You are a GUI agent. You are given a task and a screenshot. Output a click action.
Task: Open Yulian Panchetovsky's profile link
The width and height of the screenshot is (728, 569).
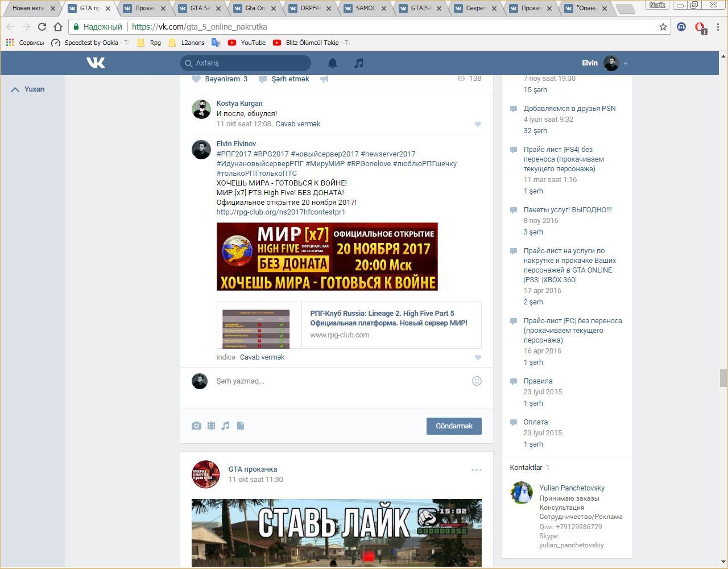point(572,488)
